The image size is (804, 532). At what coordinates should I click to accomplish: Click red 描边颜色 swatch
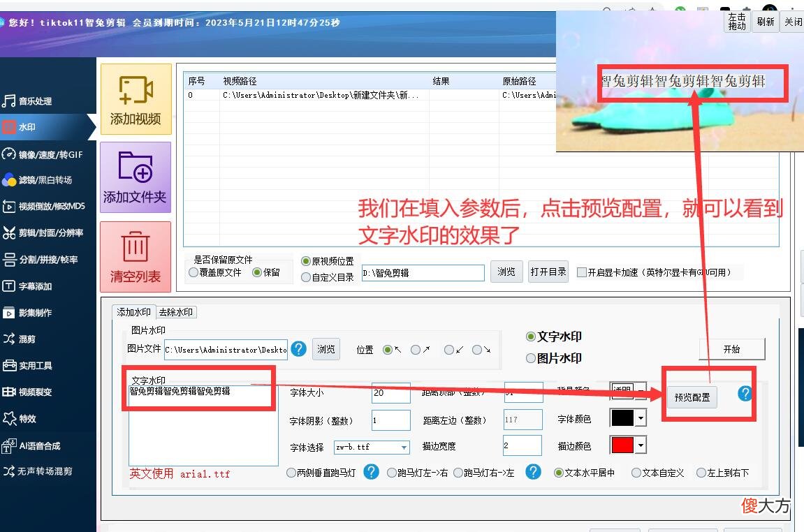click(x=622, y=445)
